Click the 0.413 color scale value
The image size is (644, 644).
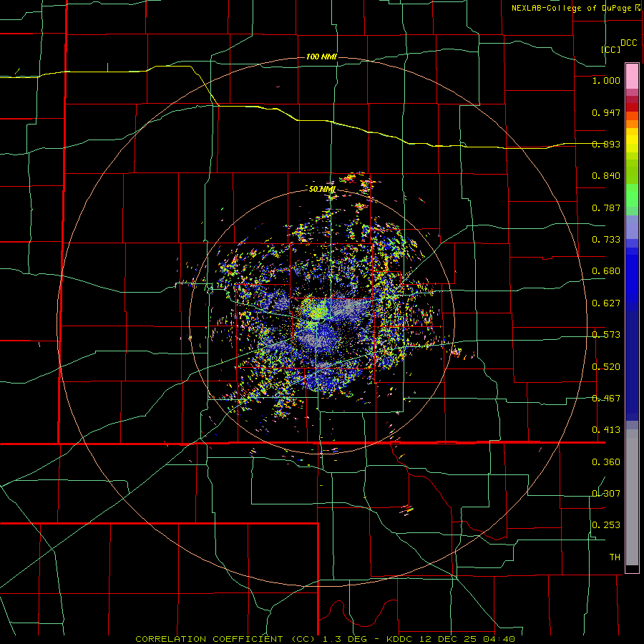pos(606,430)
